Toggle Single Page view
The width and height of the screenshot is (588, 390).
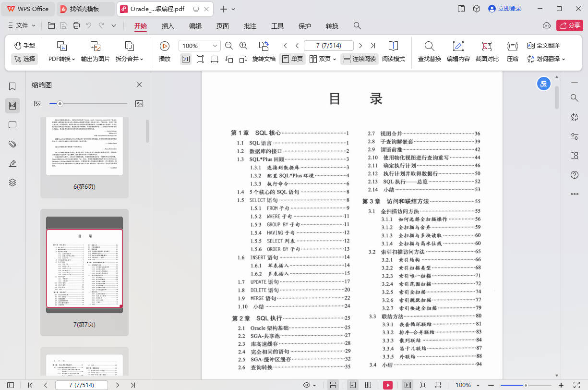point(292,59)
